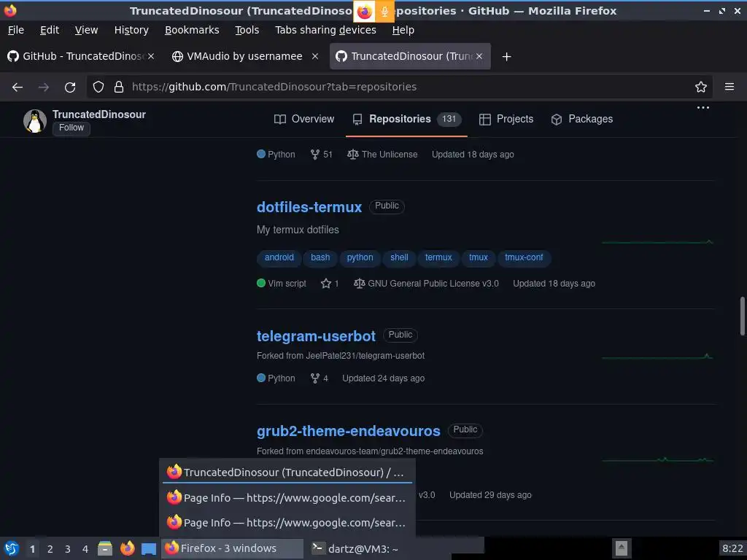
Task: Open the Firefox hamburger application menu
Action: 729,87
